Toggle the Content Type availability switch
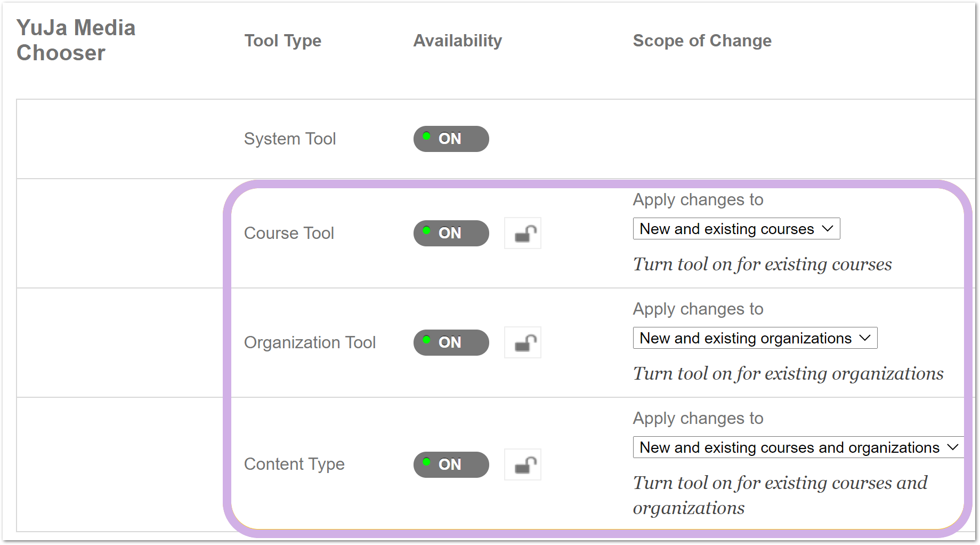This screenshot has height=545, width=980. (451, 464)
